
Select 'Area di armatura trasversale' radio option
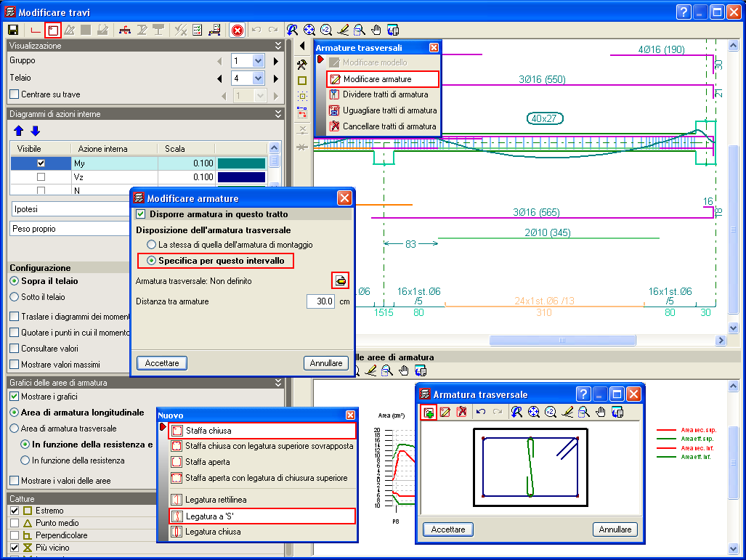coord(15,429)
